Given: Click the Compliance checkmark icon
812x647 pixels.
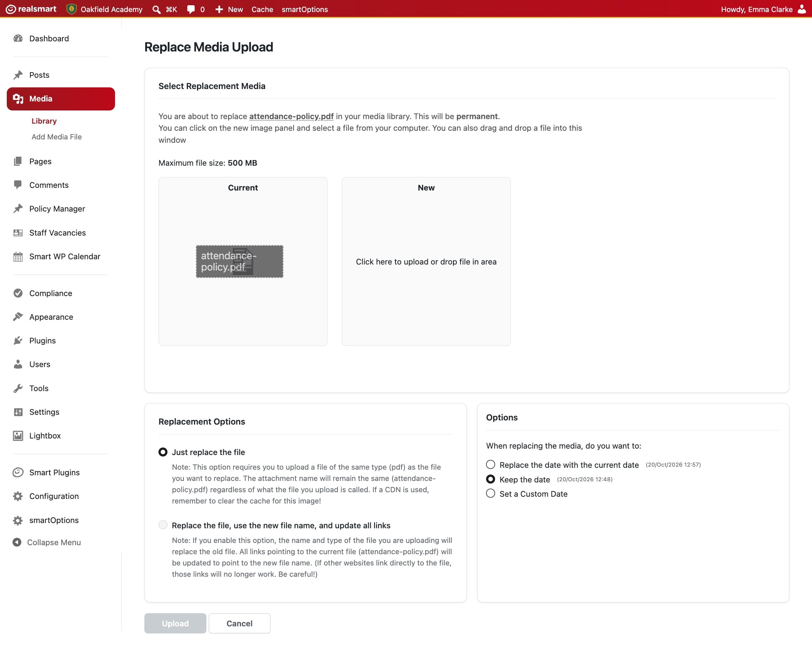Looking at the screenshot, I should click(x=18, y=293).
